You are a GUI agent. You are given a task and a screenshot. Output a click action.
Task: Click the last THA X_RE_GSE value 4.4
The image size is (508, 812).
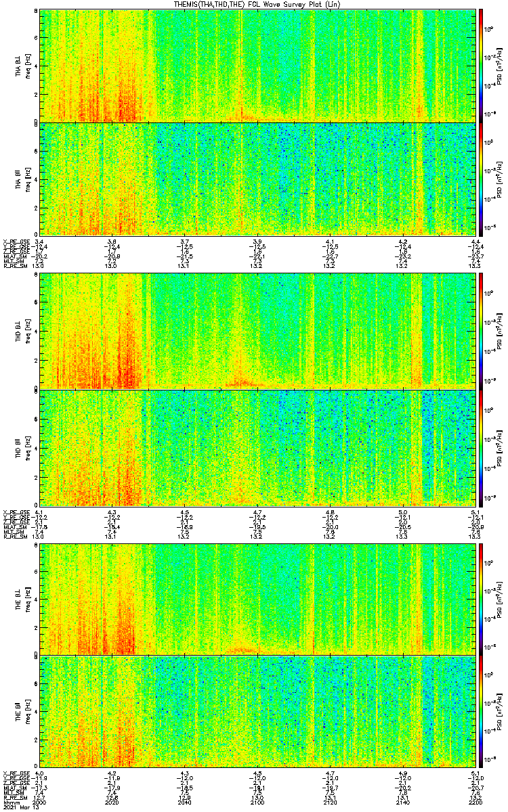[475, 242]
